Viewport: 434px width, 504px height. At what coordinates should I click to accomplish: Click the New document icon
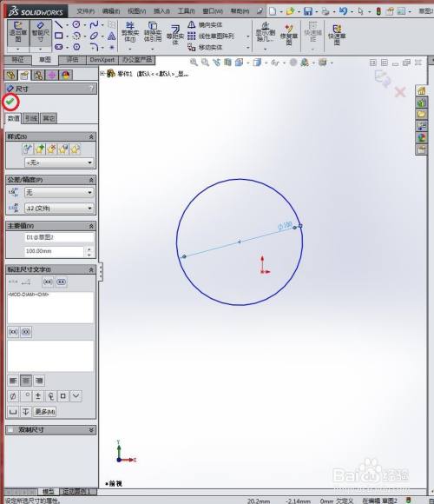point(273,11)
